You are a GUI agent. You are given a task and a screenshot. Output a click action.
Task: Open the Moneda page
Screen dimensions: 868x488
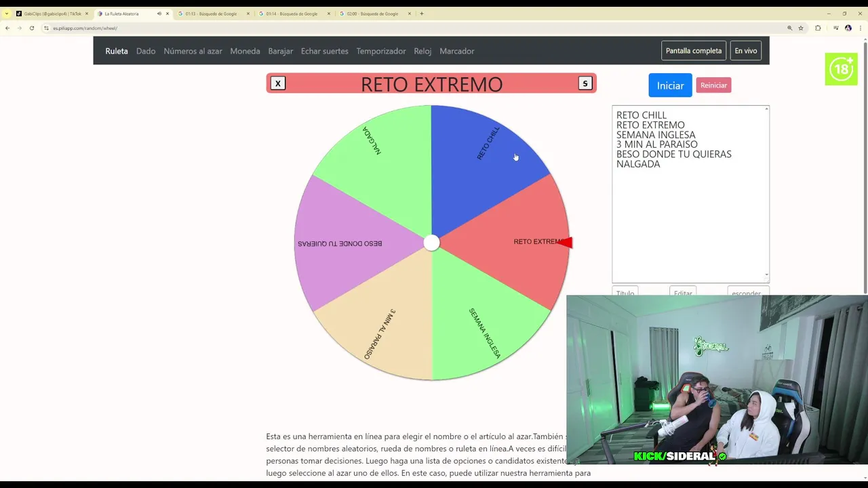click(245, 51)
